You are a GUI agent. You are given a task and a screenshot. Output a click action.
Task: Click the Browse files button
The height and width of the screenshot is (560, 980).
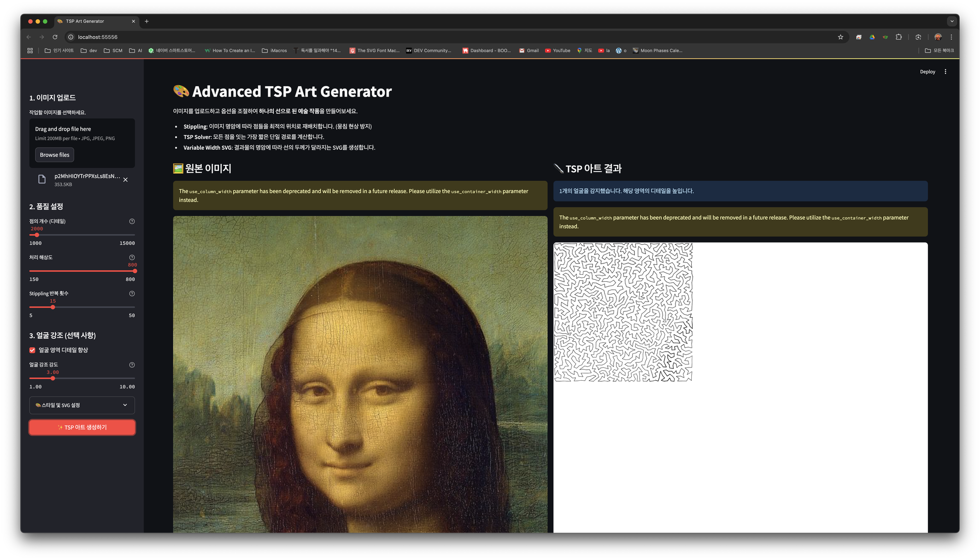tap(54, 155)
